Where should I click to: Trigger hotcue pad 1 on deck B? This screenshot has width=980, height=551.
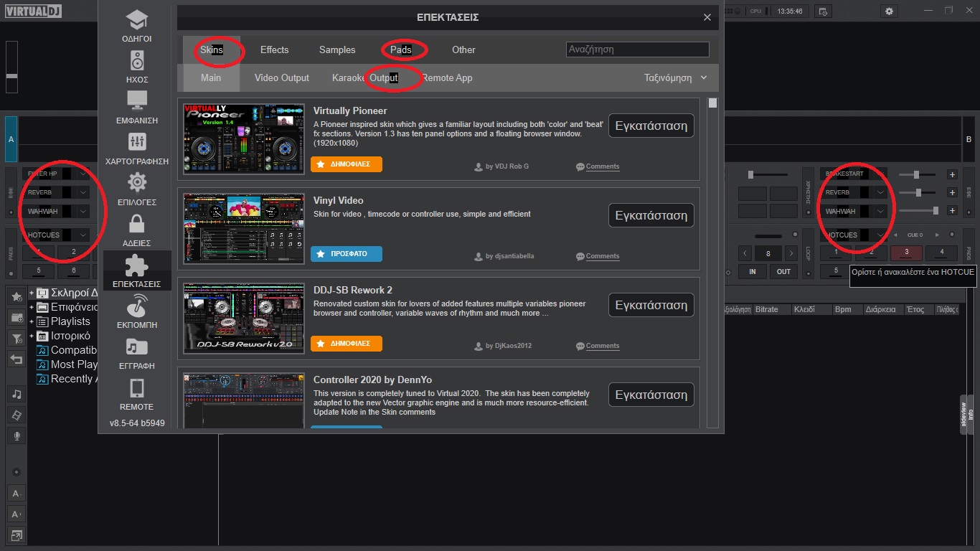(836, 253)
